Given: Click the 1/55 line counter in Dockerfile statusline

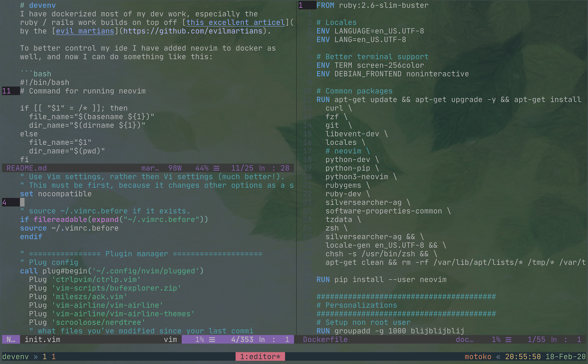Looking at the screenshot, I should [x=537, y=340].
